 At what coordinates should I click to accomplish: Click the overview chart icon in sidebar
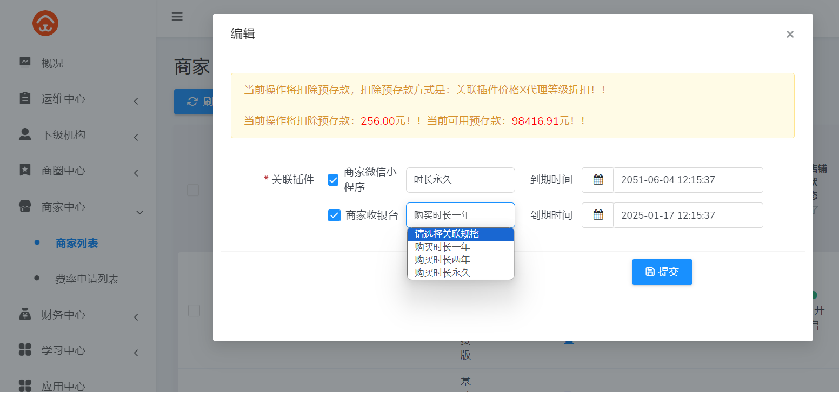pos(25,62)
